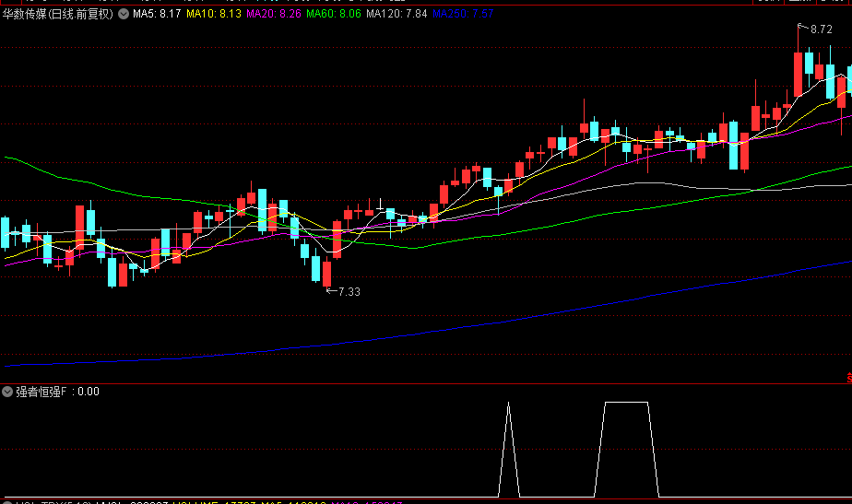Click the 华数传媒(日线.前复权) chart title
This screenshot has height=504, width=852.
[x=57, y=14]
